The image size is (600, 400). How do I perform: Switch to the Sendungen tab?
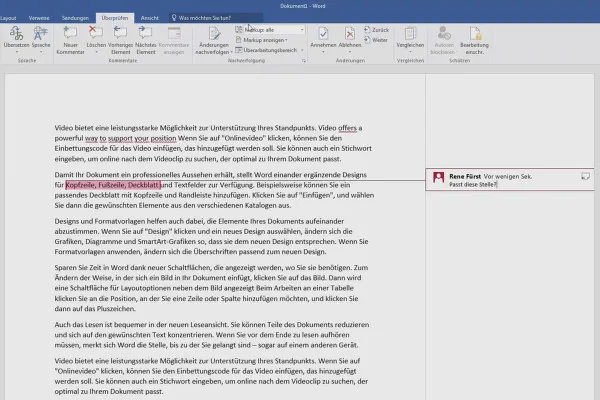tap(75, 18)
